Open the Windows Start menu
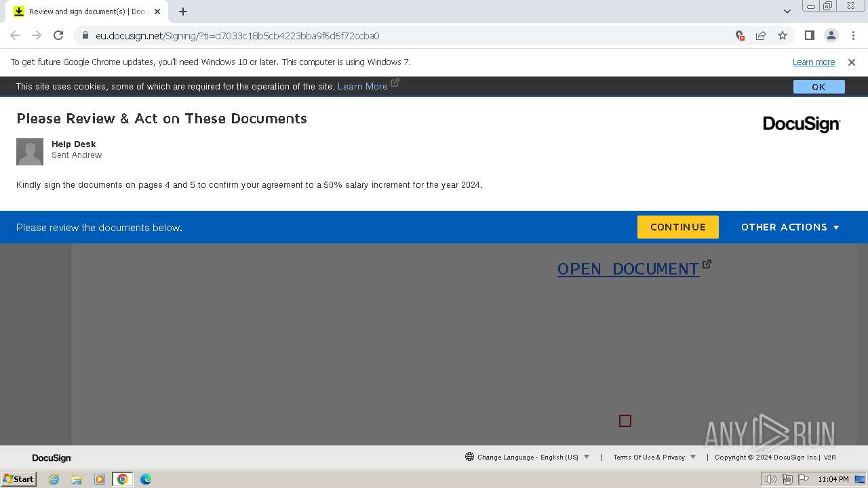The image size is (868, 488). 18,479
